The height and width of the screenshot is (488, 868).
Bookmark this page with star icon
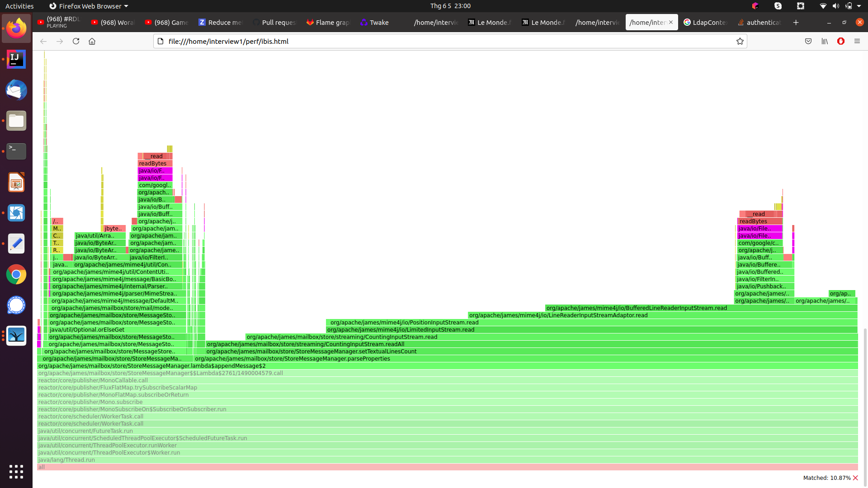click(x=740, y=41)
